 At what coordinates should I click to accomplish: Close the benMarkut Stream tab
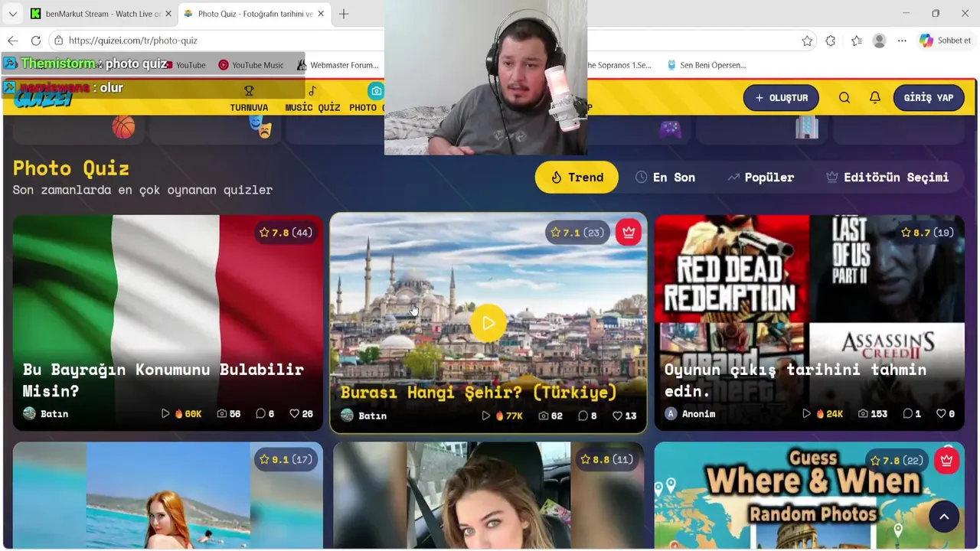click(x=168, y=14)
